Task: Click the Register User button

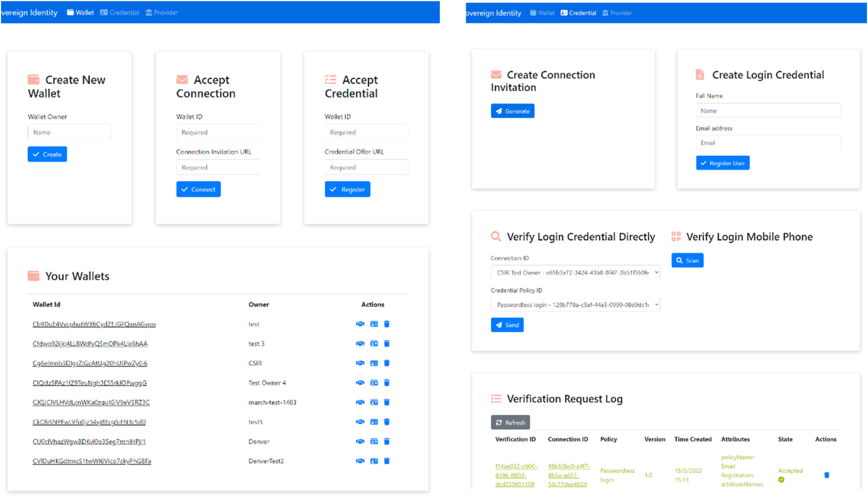Action: pyautogui.click(x=723, y=163)
